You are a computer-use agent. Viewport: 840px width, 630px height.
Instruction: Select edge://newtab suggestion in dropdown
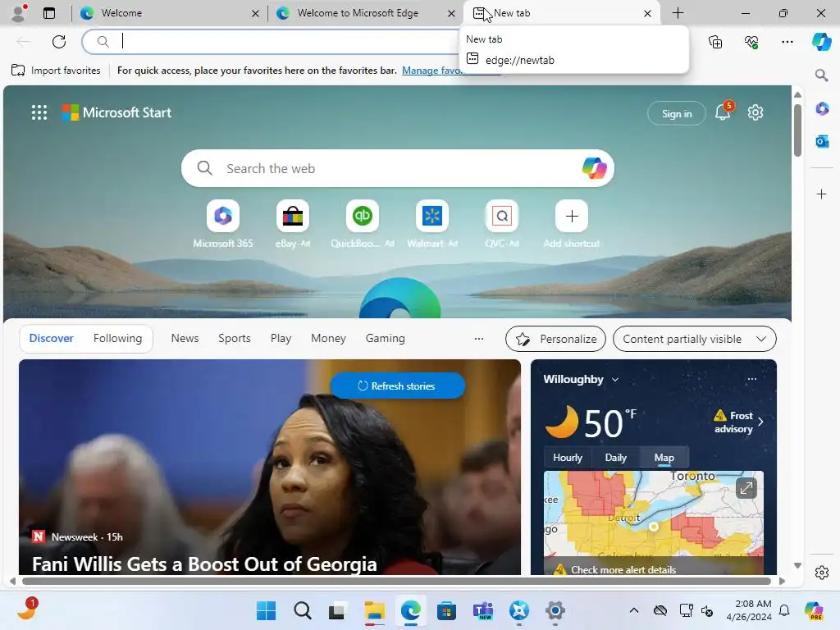(x=573, y=60)
